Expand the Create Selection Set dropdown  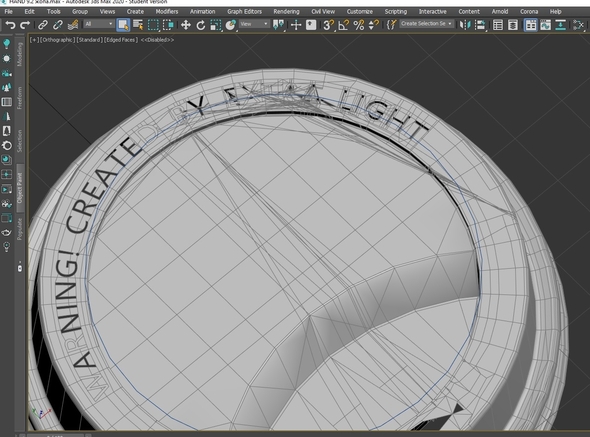click(426, 24)
